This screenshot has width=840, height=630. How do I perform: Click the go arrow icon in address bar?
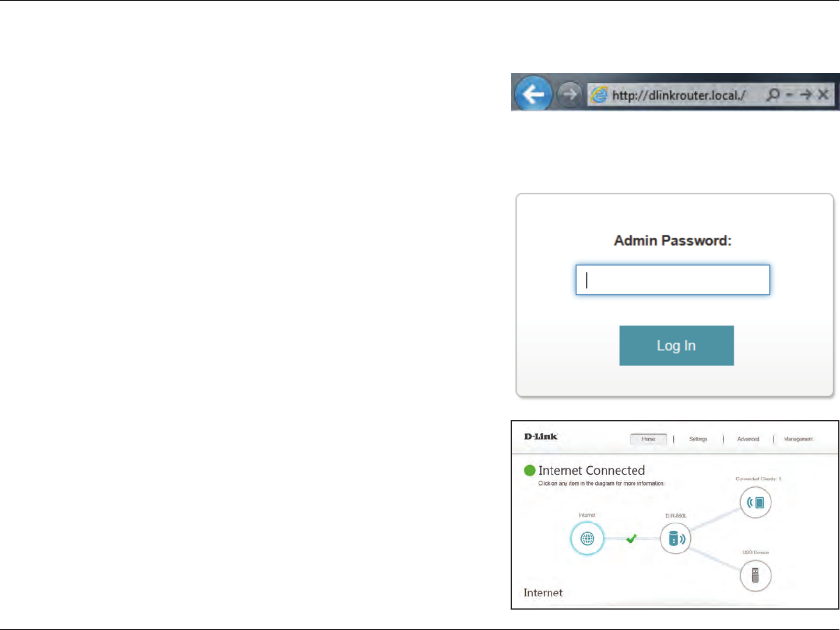[806, 94]
